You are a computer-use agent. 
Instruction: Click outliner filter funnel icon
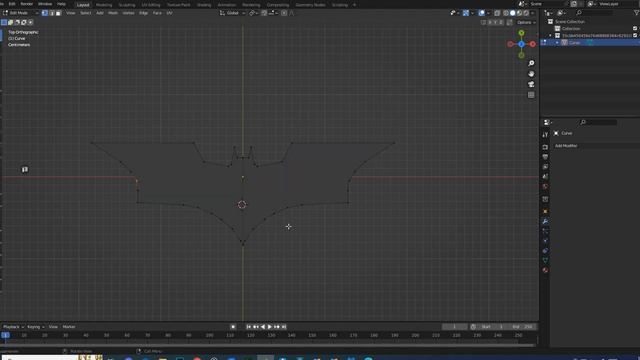click(636, 13)
